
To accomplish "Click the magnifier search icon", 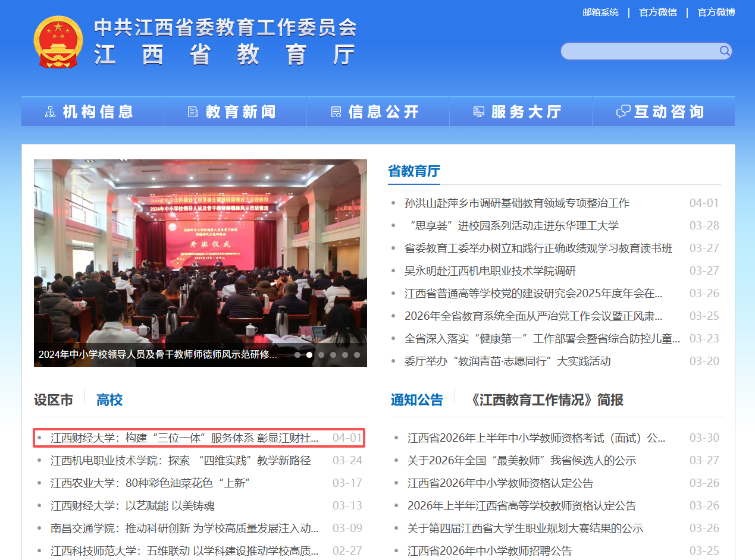I will click(x=724, y=51).
